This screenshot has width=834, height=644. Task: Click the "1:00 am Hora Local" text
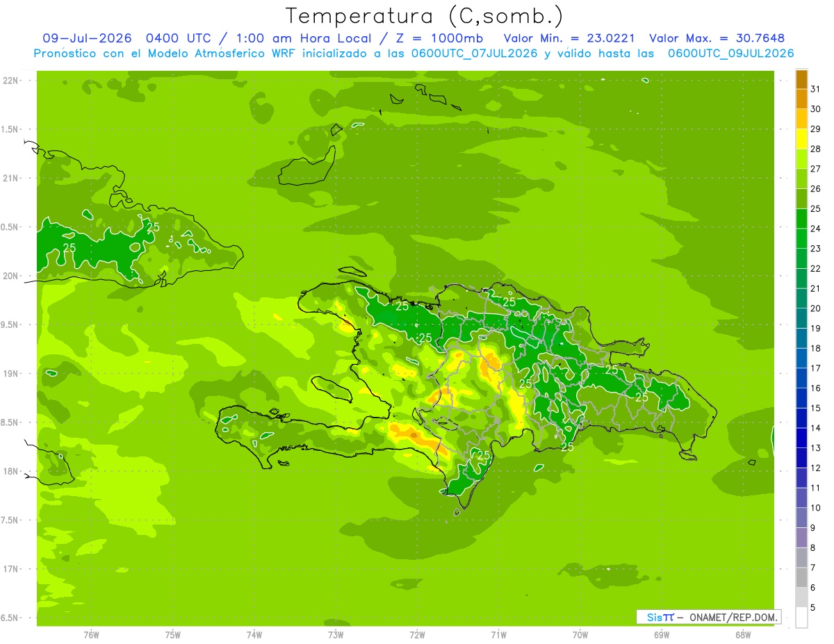coord(304,38)
